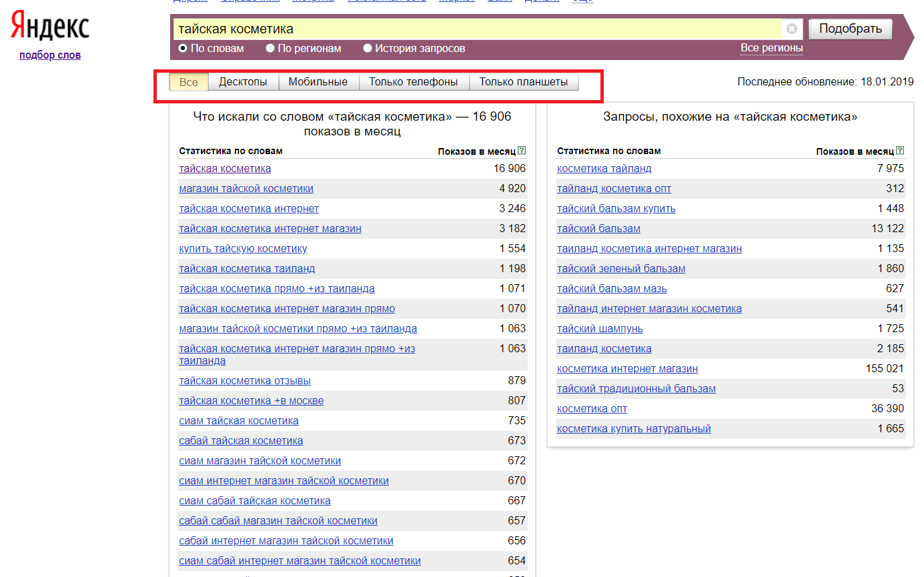Image resolution: width=924 pixels, height=577 pixels.
Task: Open 'тайская косметика интернет магазин' link
Action: 270,229
